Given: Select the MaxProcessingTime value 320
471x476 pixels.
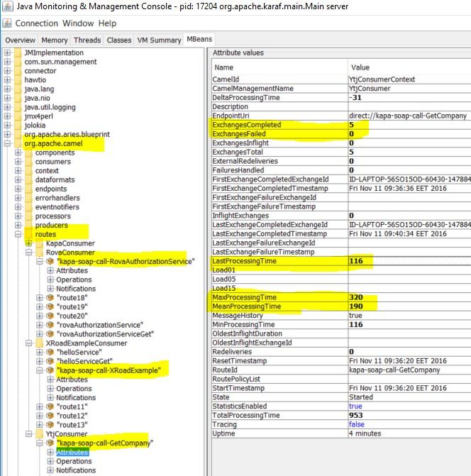Looking at the screenshot, I should 356,297.
